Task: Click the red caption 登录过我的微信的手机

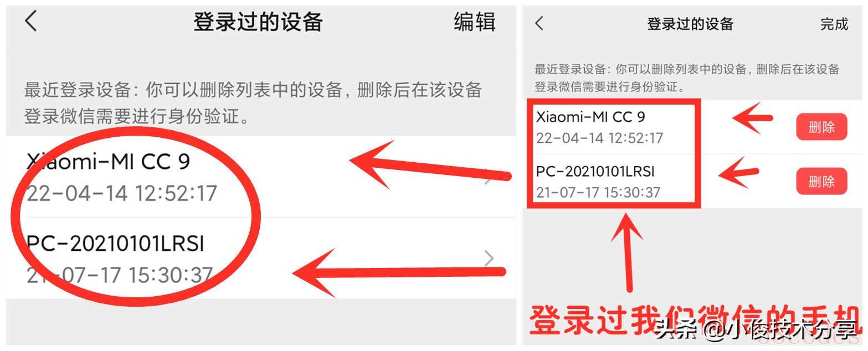Action: (x=695, y=320)
